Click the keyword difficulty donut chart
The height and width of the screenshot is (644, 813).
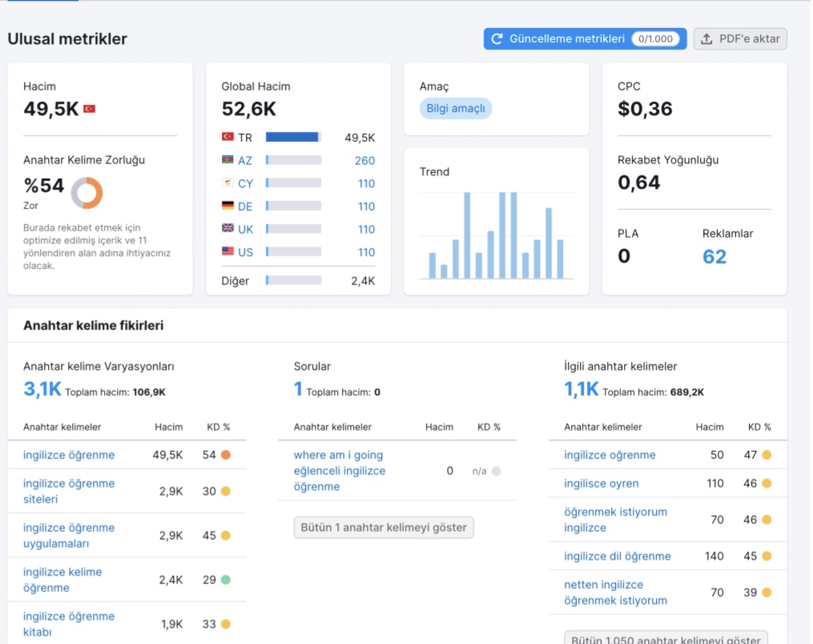87,193
